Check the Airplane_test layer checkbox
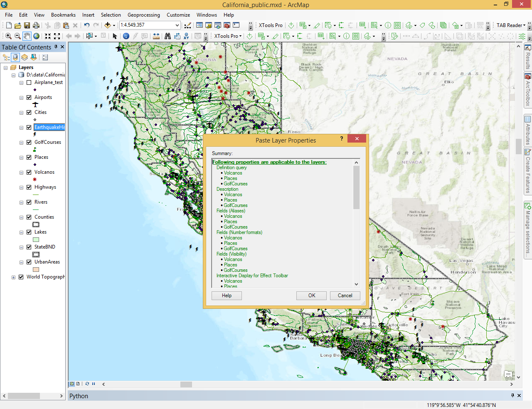 29,82
